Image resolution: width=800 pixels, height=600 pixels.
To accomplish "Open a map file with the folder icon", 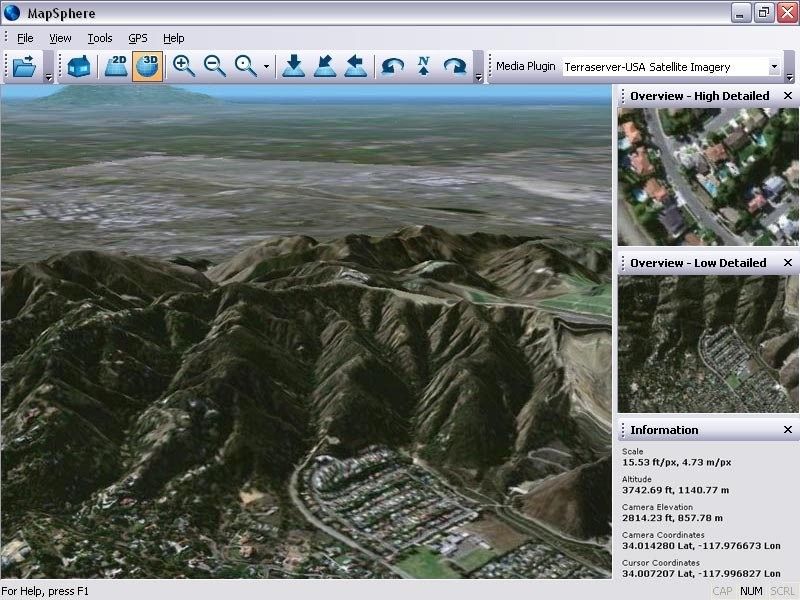I will pyautogui.click(x=25, y=66).
